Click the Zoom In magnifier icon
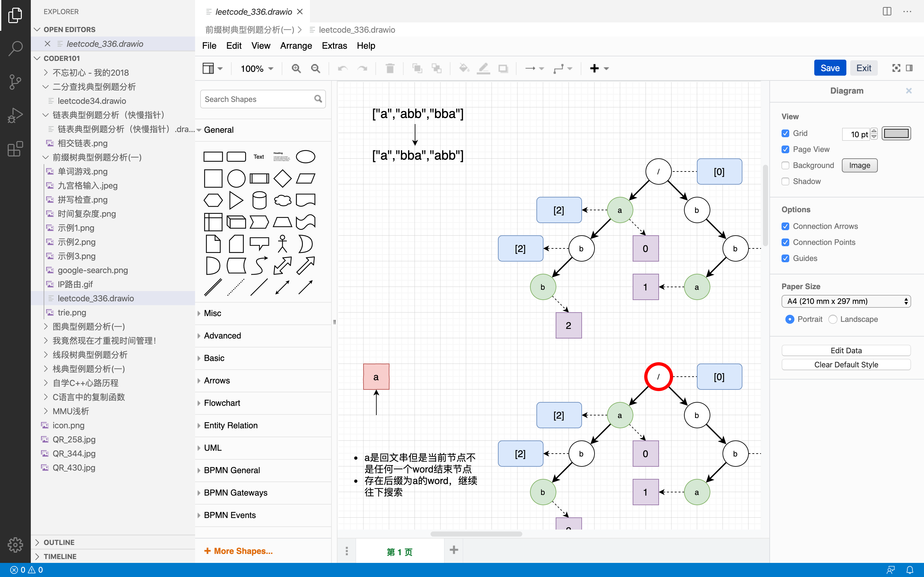924x577 pixels. tap(296, 68)
